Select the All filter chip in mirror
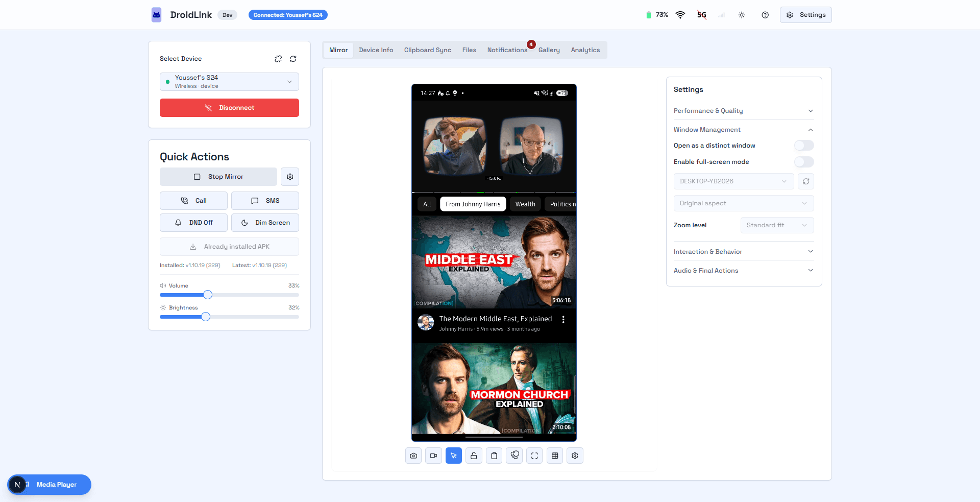Image resolution: width=980 pixels, height=502 pixels. point(427,204)
